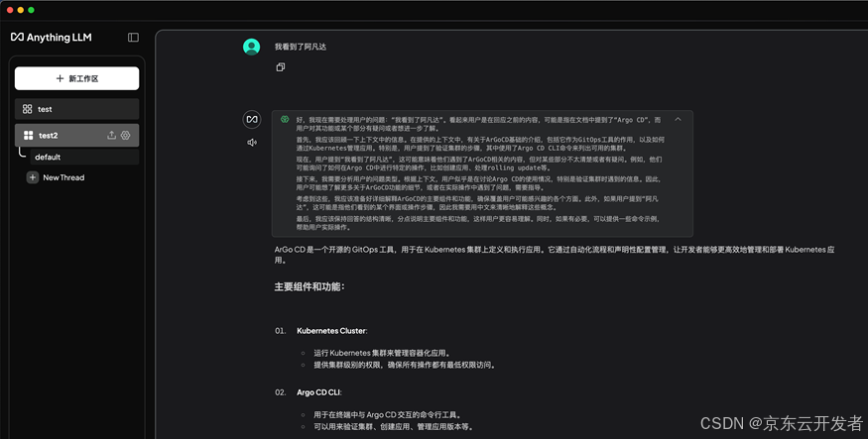868x439 pixels.
Task: Click the Argo CD CLI list heading
Action: tap(318, 392)
